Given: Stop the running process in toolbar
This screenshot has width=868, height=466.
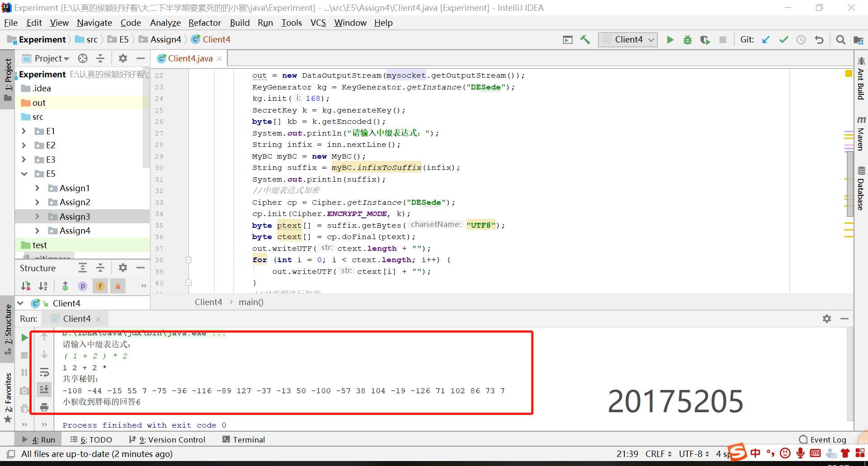Looking at the screenshot, I should coord(723,40).
